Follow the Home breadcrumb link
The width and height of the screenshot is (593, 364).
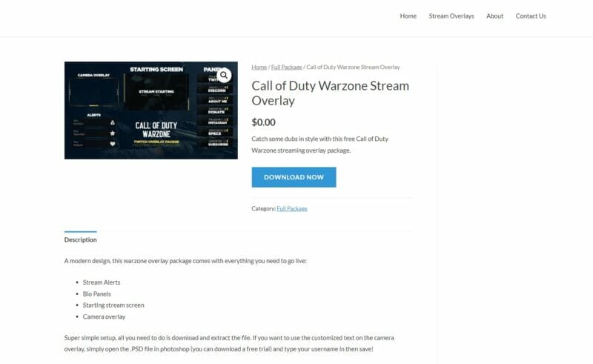tap(259, 67)
